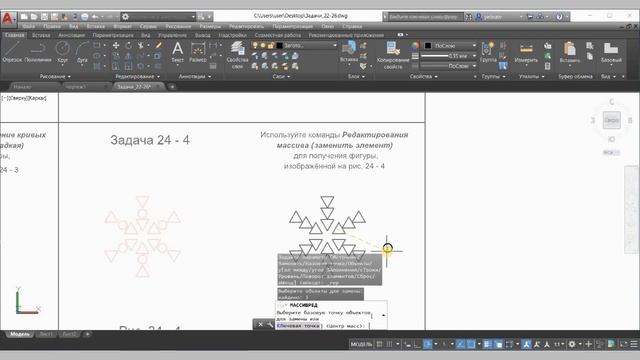Activate the Move tool in Редактирование panel
The height and width of the screenshot is (360, 640).
pyautogui.click(x=116, y=45)
